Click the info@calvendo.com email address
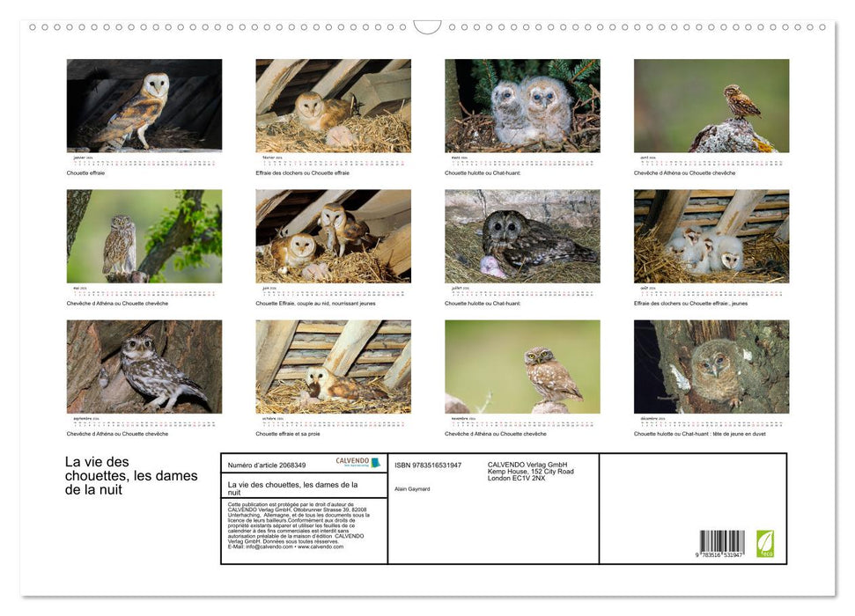The width and height of the screenshot is (855, 616). pos(260,546)
